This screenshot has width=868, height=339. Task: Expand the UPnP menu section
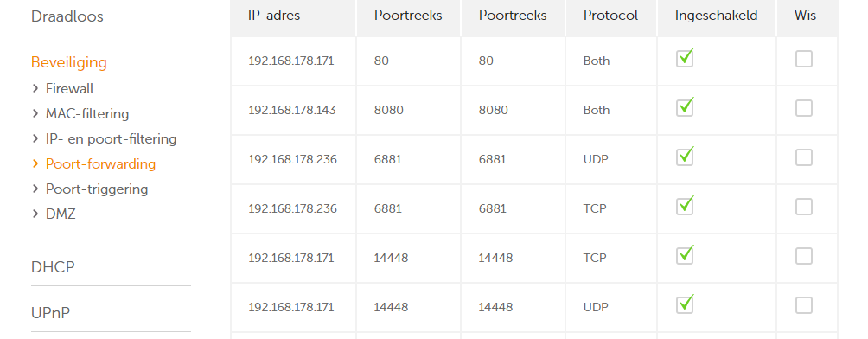tap(50, 313)
